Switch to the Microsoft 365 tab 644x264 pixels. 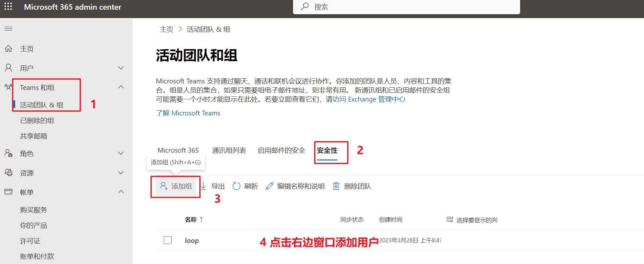click(x=178, y=150)
